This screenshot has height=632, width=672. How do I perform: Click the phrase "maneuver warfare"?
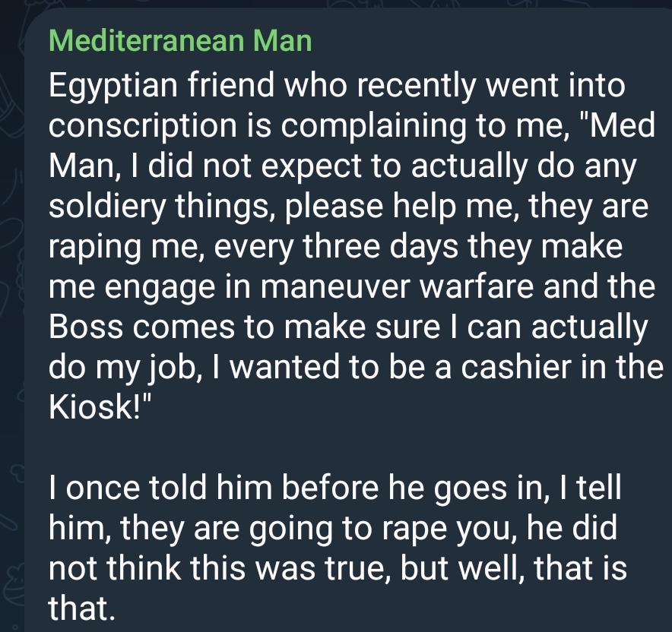tap(398, 287)
